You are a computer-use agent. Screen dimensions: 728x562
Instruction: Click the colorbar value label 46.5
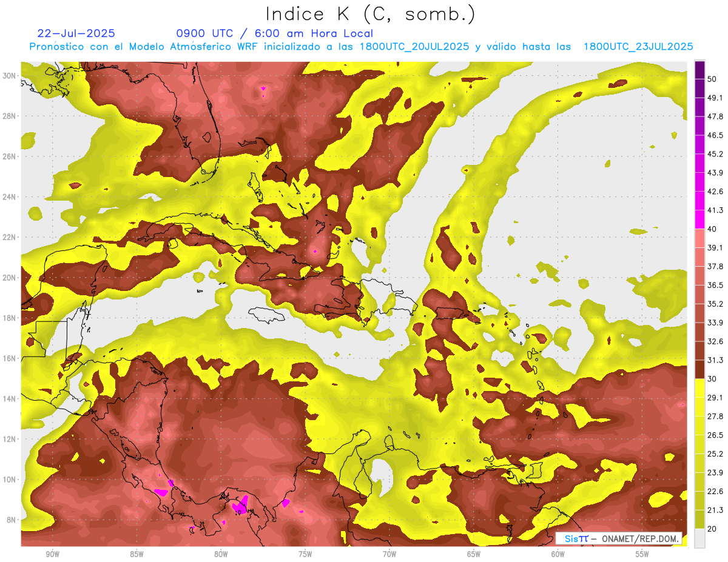point(714,135)
